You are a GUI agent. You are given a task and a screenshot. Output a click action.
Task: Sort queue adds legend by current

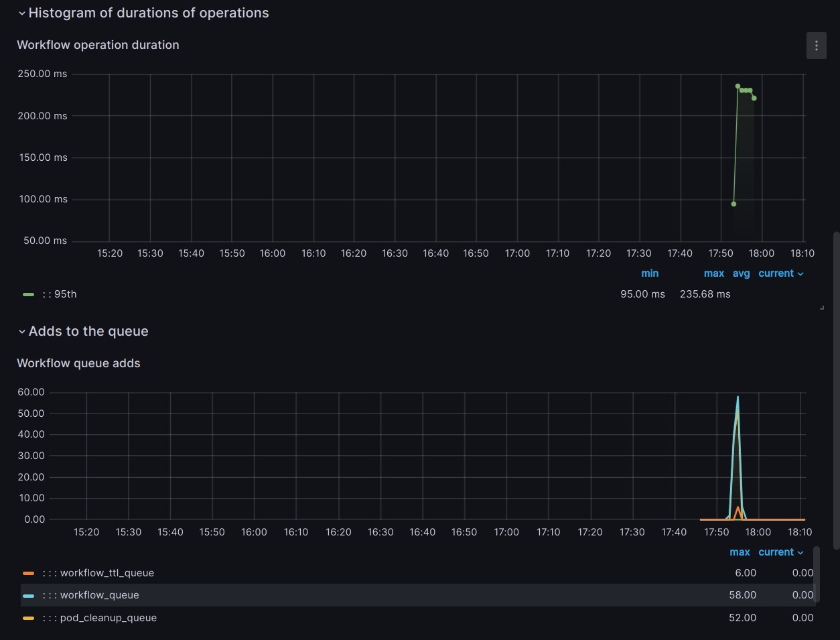pos(781,552)
